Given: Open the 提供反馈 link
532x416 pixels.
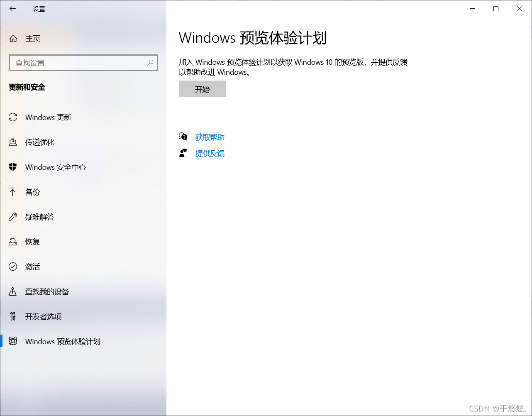Looking at the screenshot, I should [x=210, y=154].
